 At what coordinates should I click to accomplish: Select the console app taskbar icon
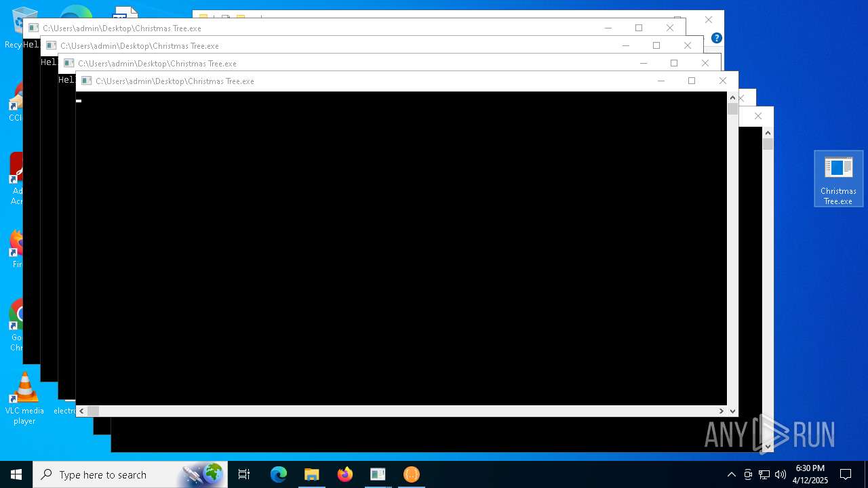[378, 474]
